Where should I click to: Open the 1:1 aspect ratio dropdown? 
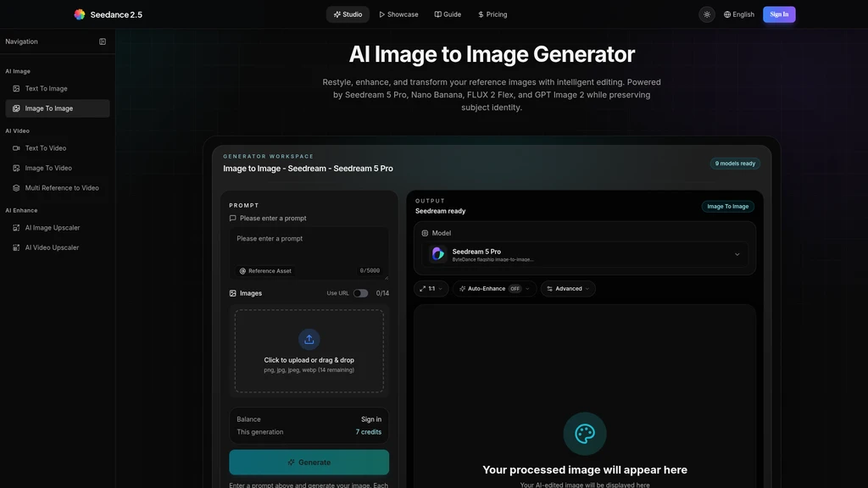pos(431,289)
